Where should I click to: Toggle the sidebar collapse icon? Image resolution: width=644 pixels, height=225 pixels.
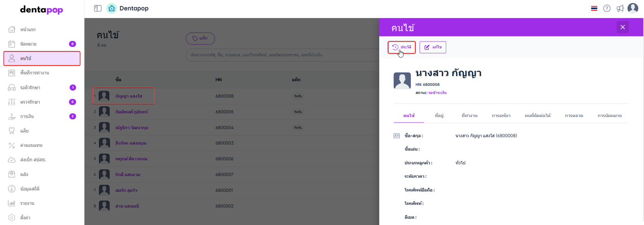(98, 8)
